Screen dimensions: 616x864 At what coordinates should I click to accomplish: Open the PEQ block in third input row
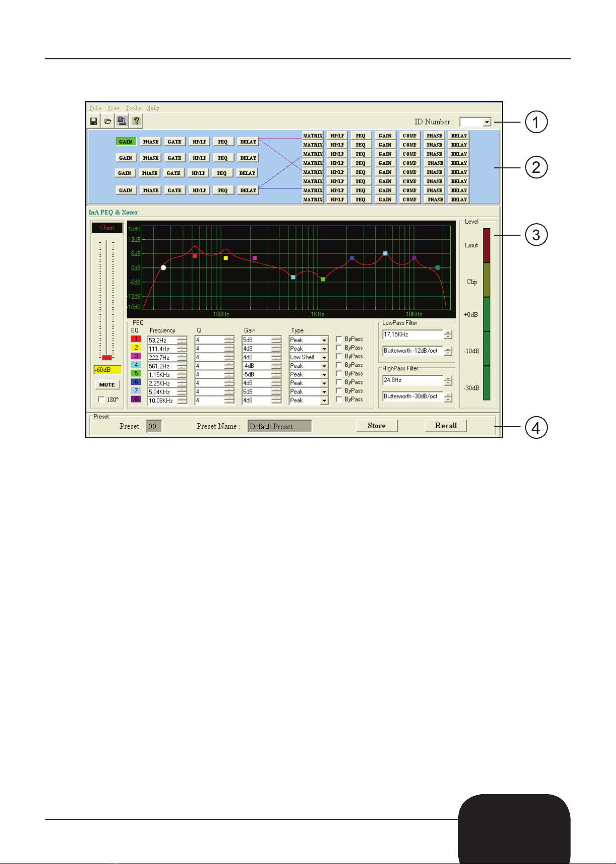tap(222, 173)
